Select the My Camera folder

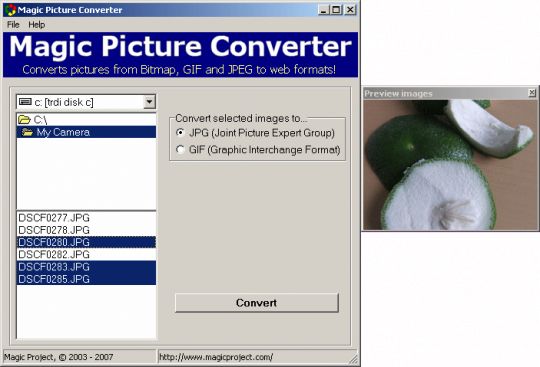tap(86, 132)
